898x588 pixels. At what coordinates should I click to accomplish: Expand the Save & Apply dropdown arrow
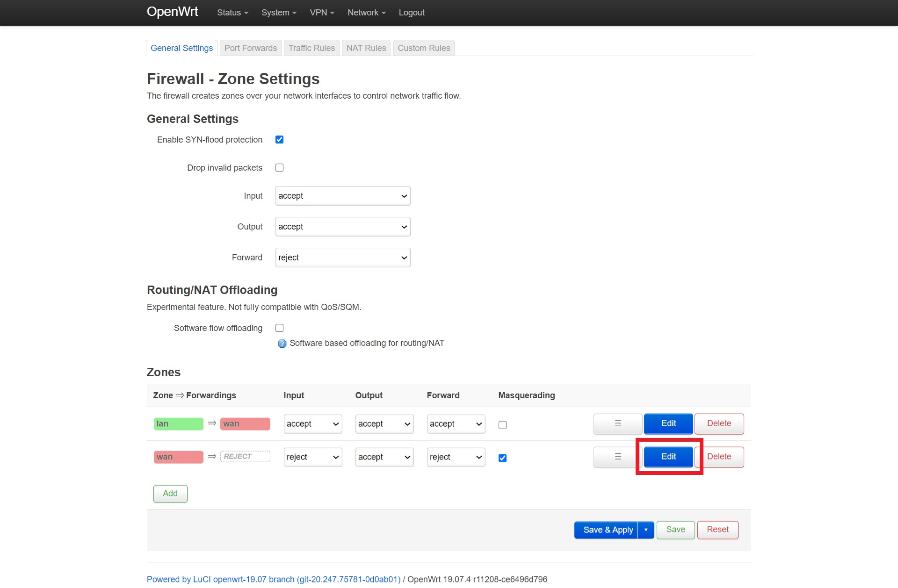coord(646,530)
